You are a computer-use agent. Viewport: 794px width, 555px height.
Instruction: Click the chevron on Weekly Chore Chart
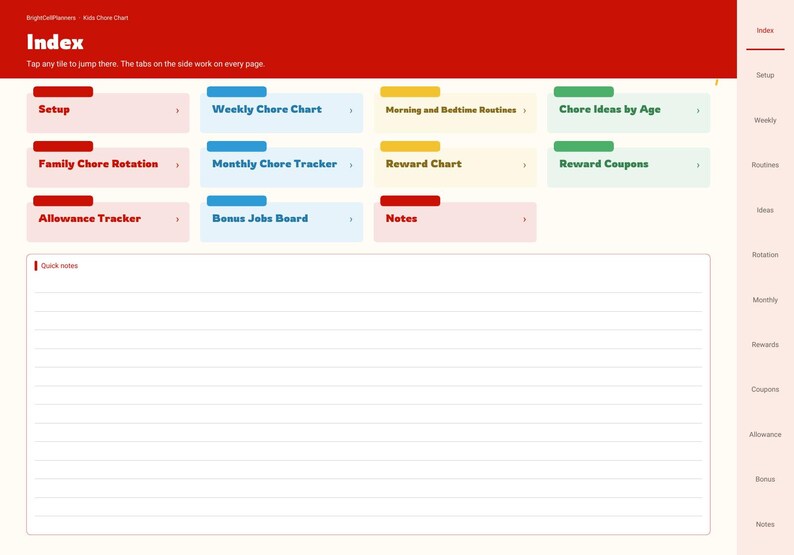tap(351, 110)
